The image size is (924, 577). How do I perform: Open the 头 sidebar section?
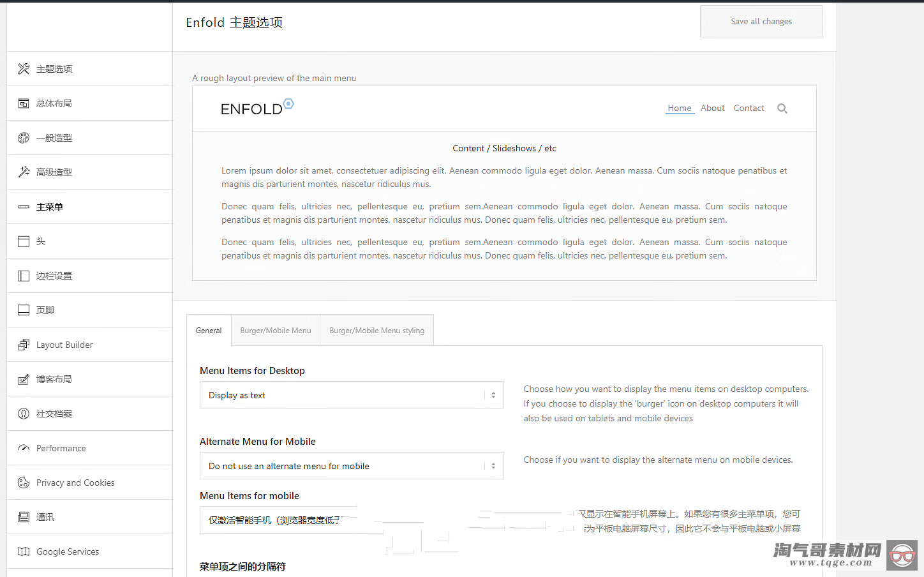[89, 241]
